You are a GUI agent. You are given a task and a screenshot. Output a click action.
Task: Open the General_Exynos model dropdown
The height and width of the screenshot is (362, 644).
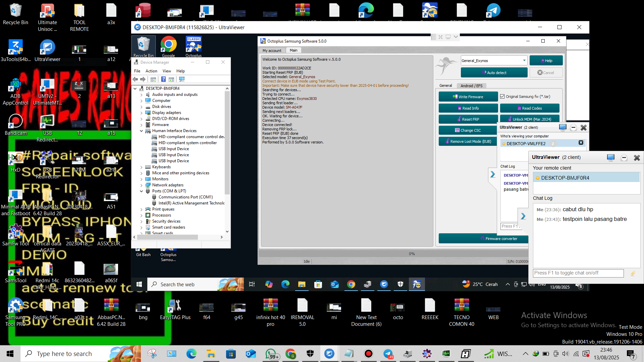[524, 61]
